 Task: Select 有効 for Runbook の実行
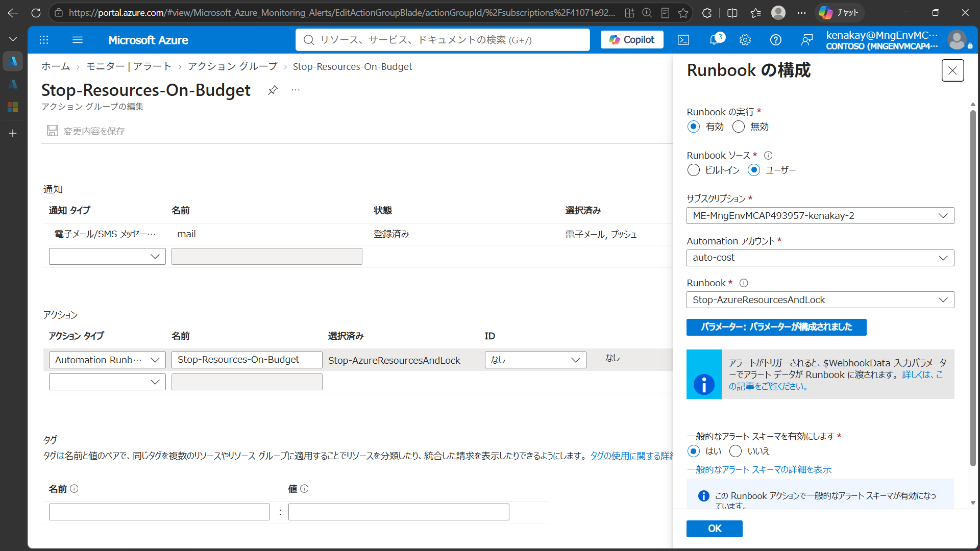(x=693, y=127)
